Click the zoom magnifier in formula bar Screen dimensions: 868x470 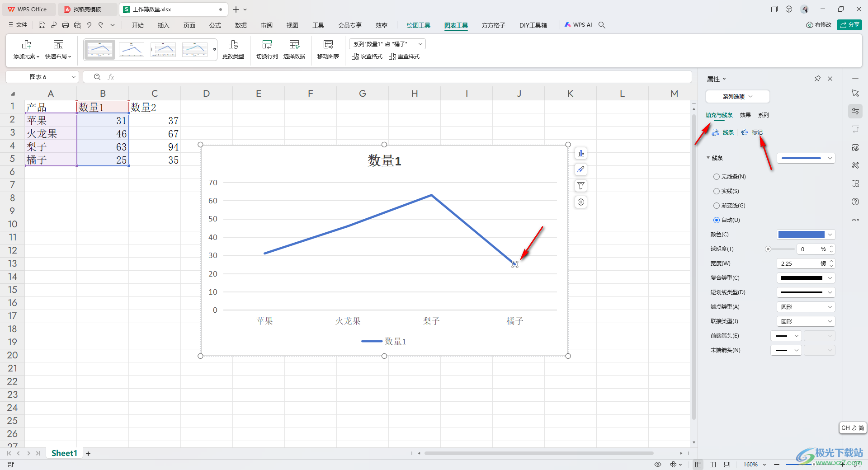click(x=97, y=77)
